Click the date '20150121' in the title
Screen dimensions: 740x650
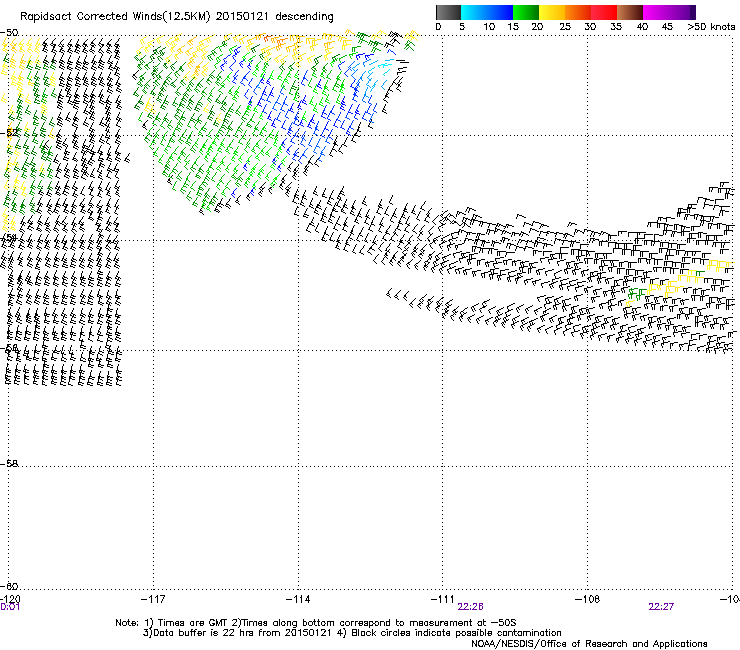click(x=242, y=17)
